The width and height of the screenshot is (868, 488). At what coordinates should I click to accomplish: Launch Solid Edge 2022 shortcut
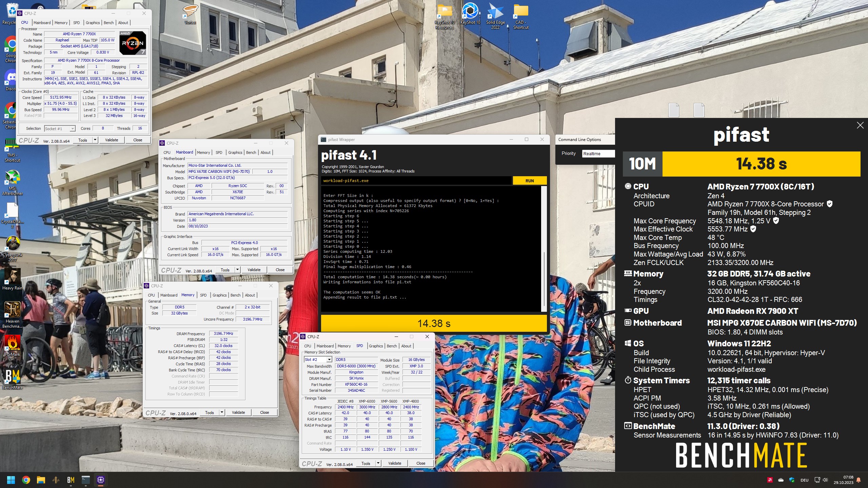point(495,16)
